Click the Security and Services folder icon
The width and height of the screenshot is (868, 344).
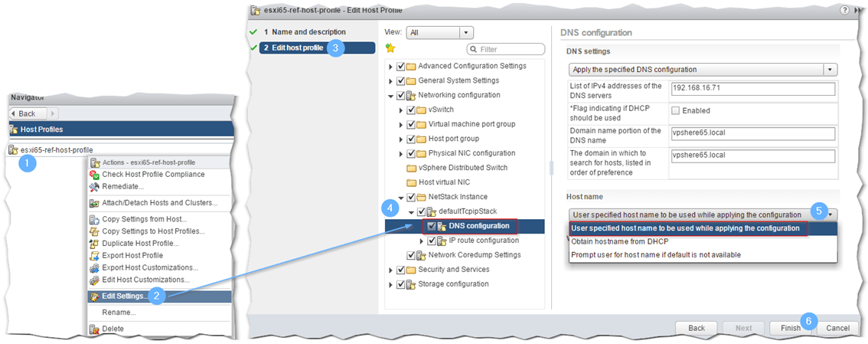[411, 270]
